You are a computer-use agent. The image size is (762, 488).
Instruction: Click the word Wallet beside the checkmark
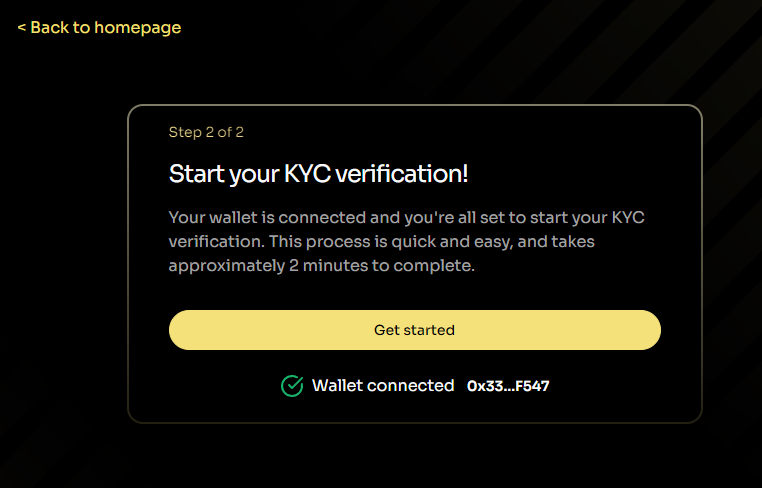pyautogui.click(x=338, y=385)
